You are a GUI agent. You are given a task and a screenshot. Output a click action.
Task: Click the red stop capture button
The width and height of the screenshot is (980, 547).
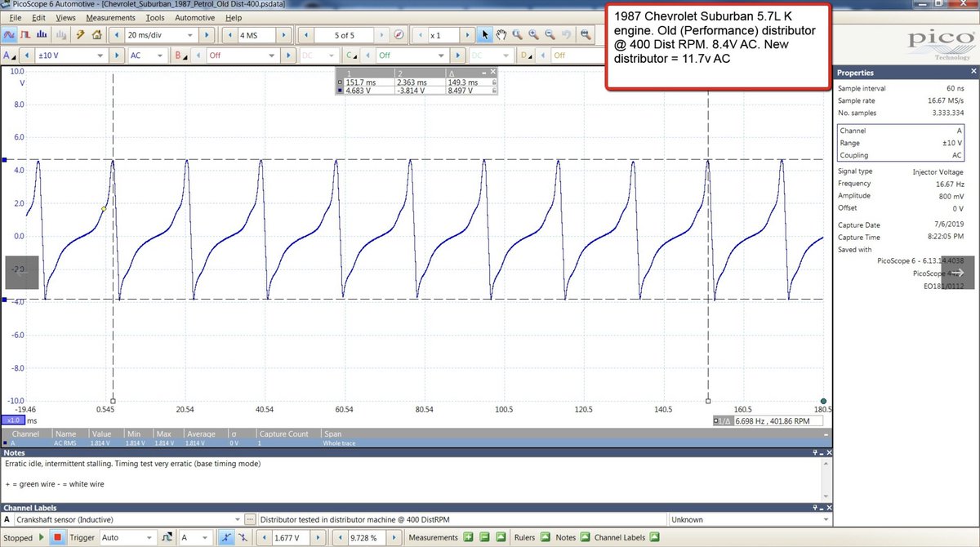pyautogui.click(x=58, y=538)
